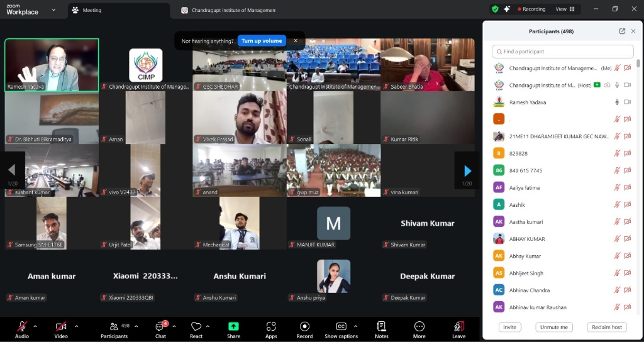
Task: Click the React heart icon
Action: pos(196,326)
